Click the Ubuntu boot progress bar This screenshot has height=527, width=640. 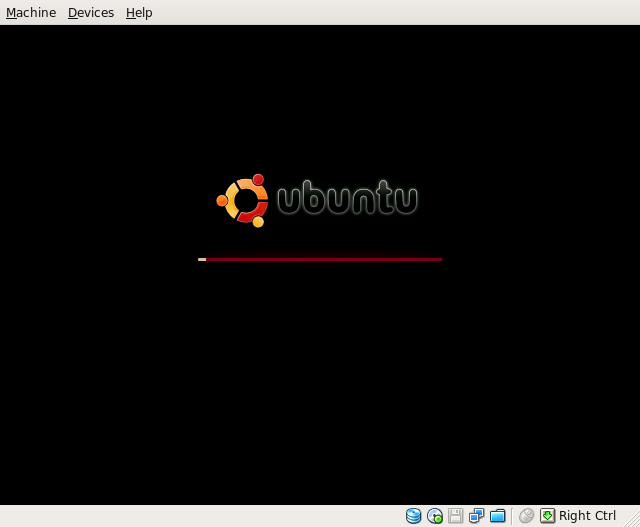coord(320,259)
